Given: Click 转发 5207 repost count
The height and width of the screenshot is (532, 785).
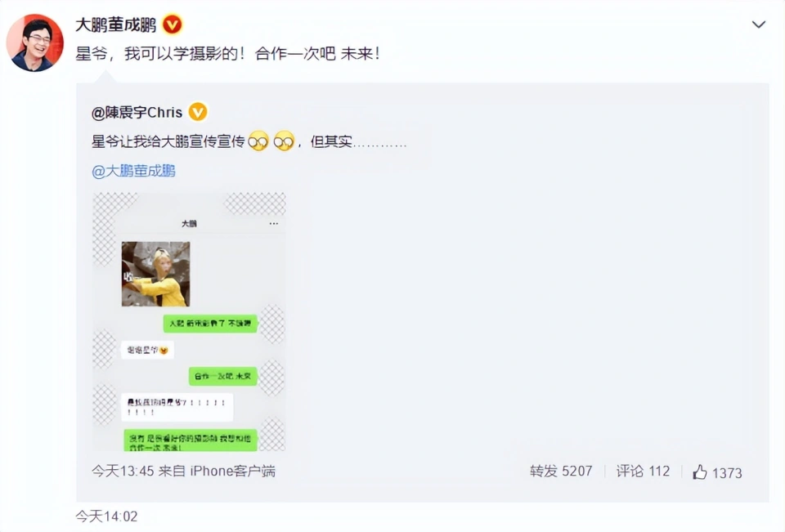Looking at the screenshot, I should 561,471.
